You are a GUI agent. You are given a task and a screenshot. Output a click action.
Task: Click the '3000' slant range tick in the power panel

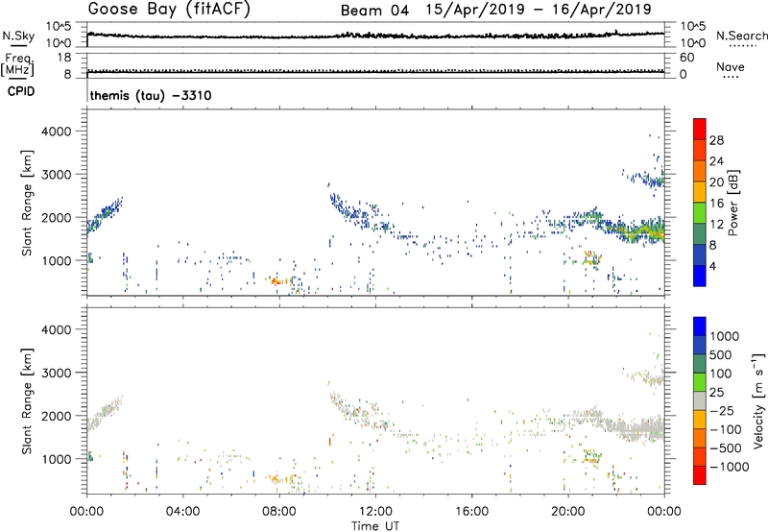(x=57, y=175)
